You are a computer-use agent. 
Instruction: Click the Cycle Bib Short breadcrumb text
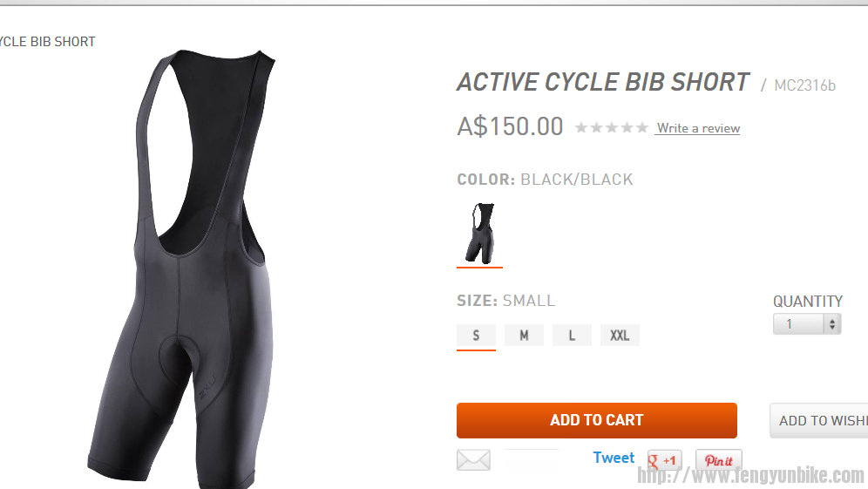coord(48,42)
